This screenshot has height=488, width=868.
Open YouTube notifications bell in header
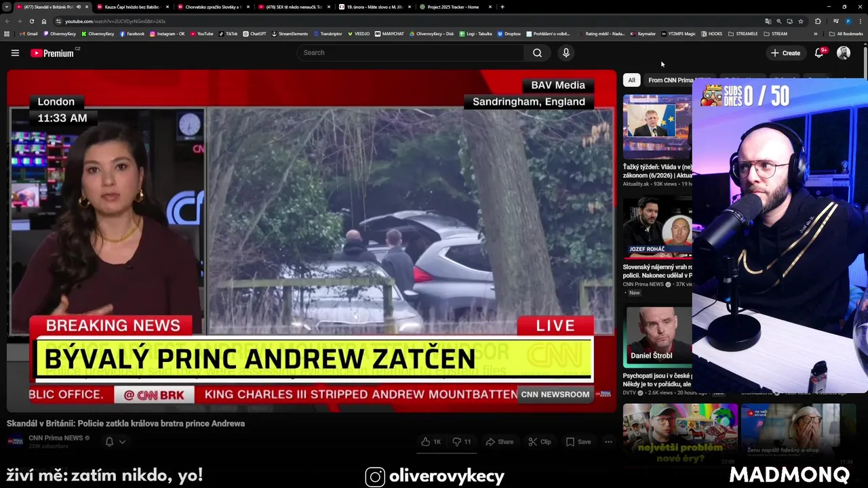(x=819, y=53)
